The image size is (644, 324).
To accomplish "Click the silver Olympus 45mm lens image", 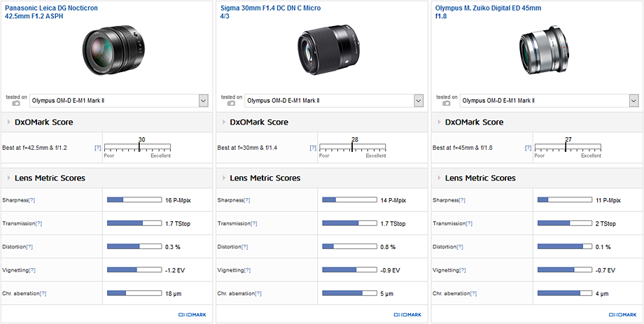I will [x=545, y=50].
